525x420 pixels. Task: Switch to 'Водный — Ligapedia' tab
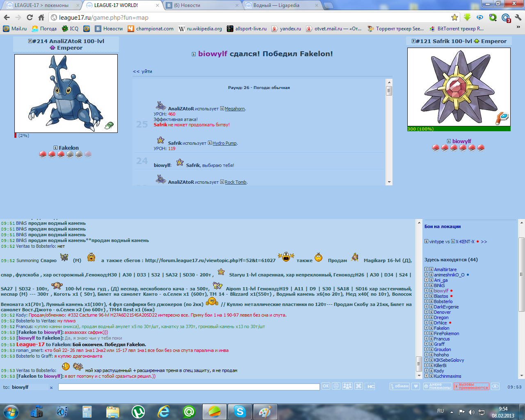[282, 5]
